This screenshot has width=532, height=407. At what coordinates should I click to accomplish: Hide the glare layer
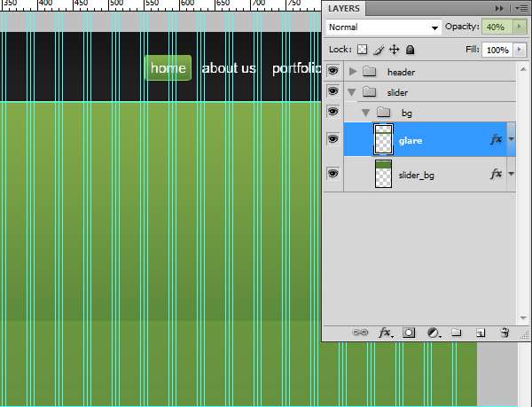(332, 139)
